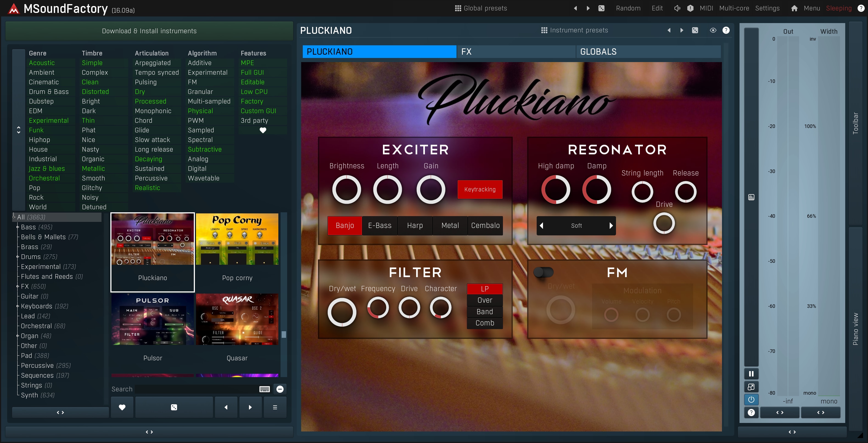This screenshot has height=443, width=868.
Task: Step drive mode left from Soft
Action: tap(542, 225)
